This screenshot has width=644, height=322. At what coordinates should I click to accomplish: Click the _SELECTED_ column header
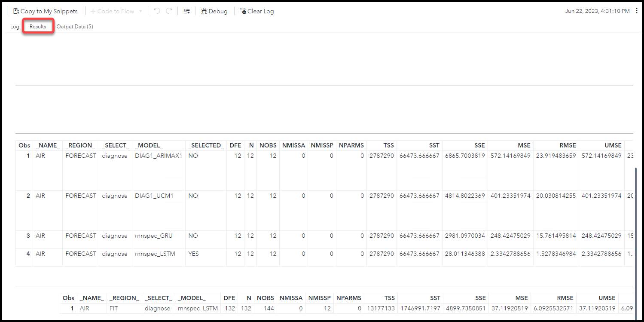(x=206, y=145)
